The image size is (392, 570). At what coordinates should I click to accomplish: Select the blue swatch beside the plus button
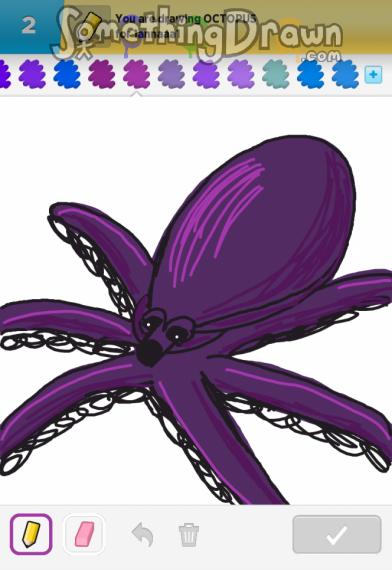click(x=345, y=74)
